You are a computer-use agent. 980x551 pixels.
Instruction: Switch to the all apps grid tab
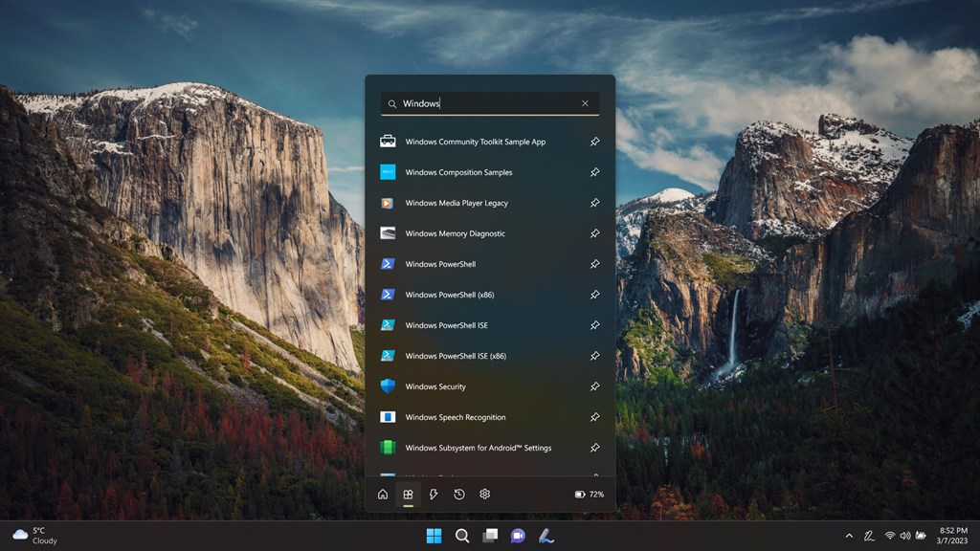(x=408, y=495)
